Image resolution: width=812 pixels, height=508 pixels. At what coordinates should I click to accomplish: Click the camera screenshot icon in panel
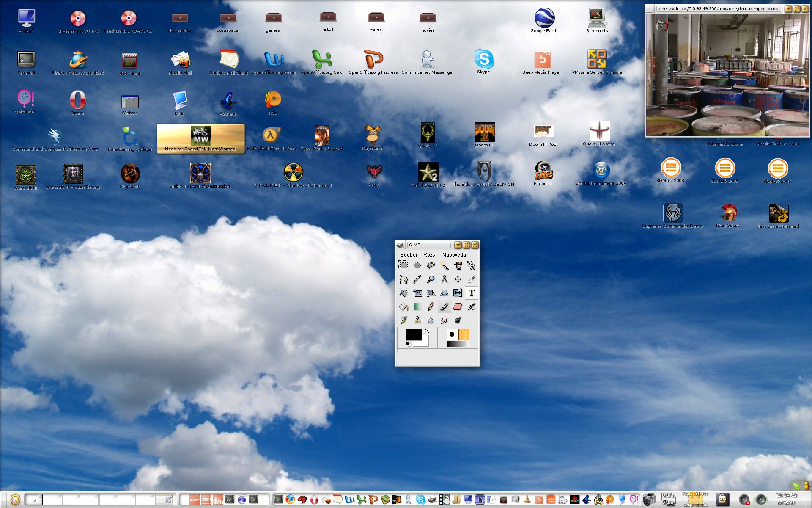(x=648, y=500)
